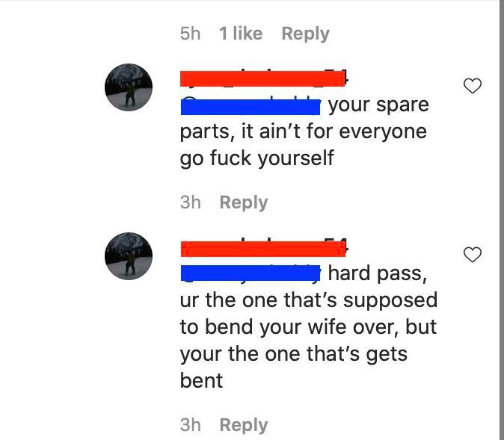Reply to the "hard pass" comment
This screenshot has height=440, width=504.
[x=243, y=425]
